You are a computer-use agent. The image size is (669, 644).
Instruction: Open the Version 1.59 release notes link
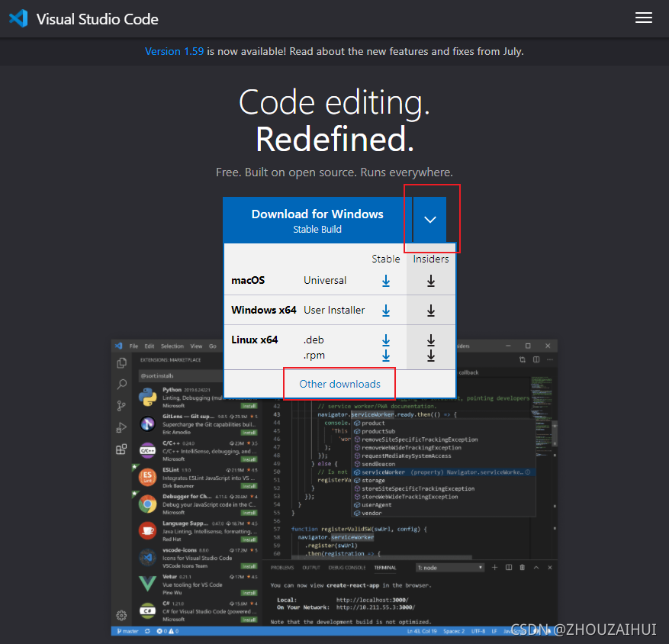(x=174, y=51)
